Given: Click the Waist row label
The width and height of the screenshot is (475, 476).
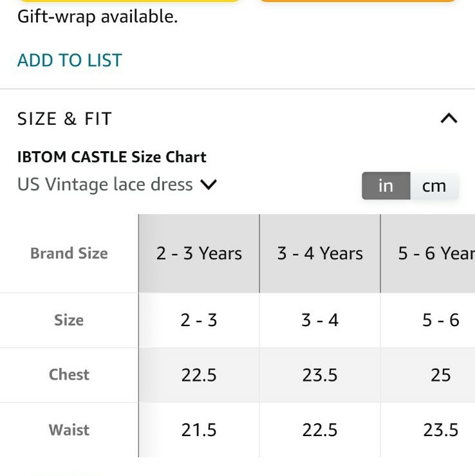Looking at the screenshot, I should pos(69,430).
